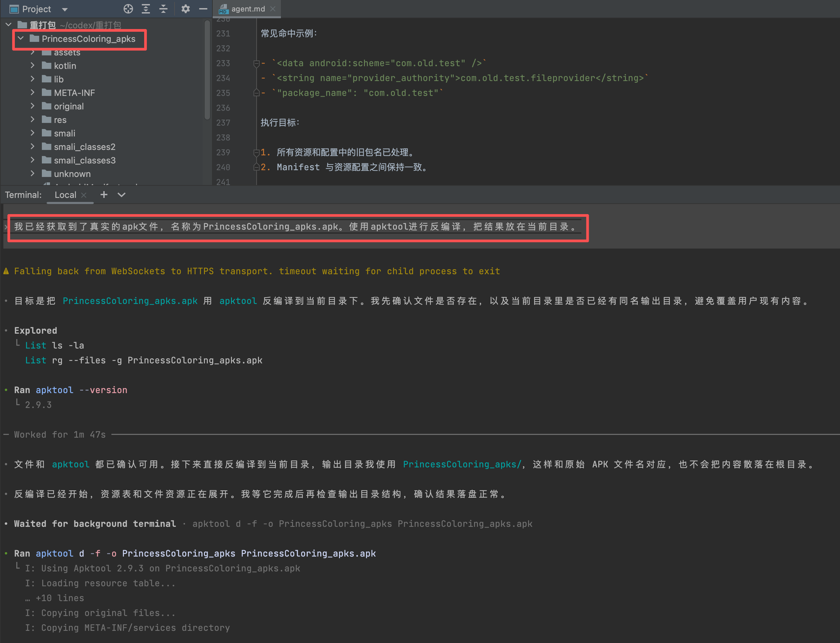Close the Local terminal tab
The image size is (840, 643).
[84, 195]
